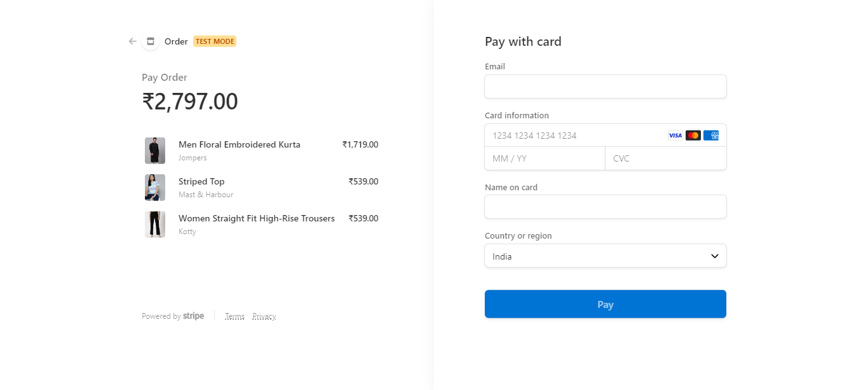Open the Privacy link
This screenshot has width=868, height=390.
click(x=264, y=316)
